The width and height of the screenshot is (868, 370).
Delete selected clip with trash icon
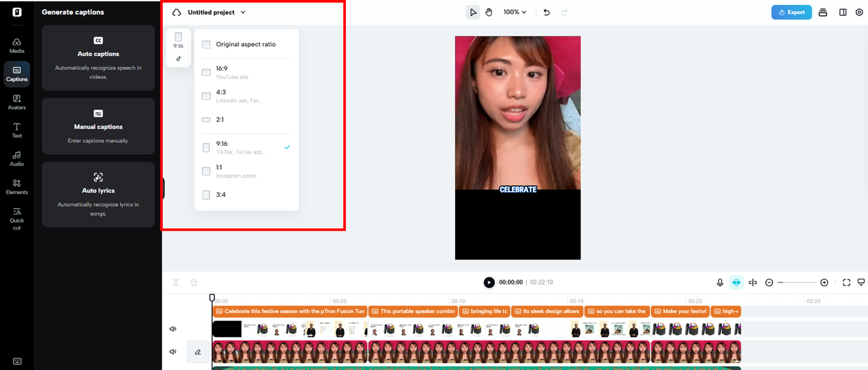pos(193,282)
